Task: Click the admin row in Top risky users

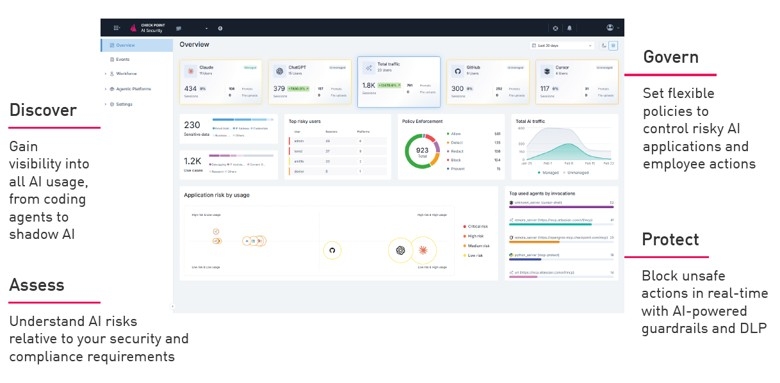Action: [x=338, y=141]
